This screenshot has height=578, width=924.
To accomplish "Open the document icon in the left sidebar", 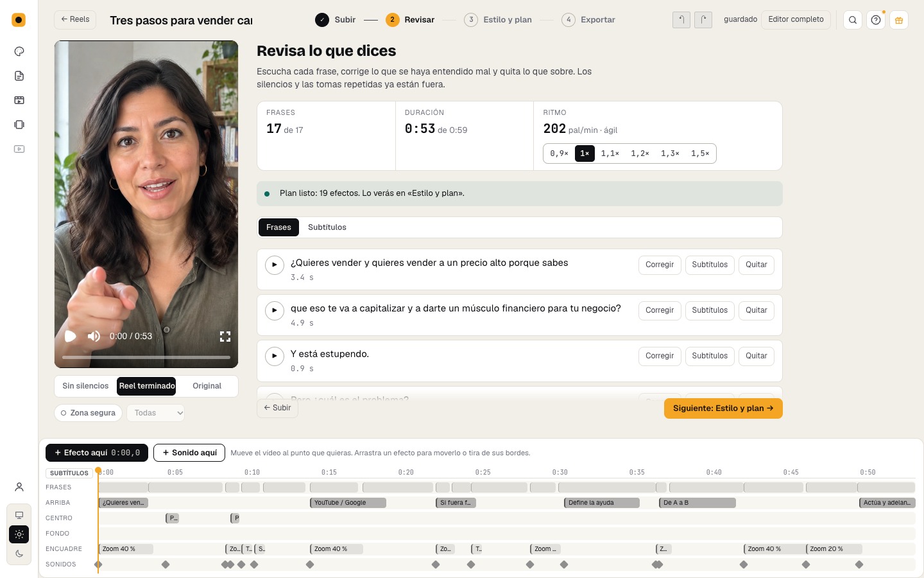I will 19,76.
